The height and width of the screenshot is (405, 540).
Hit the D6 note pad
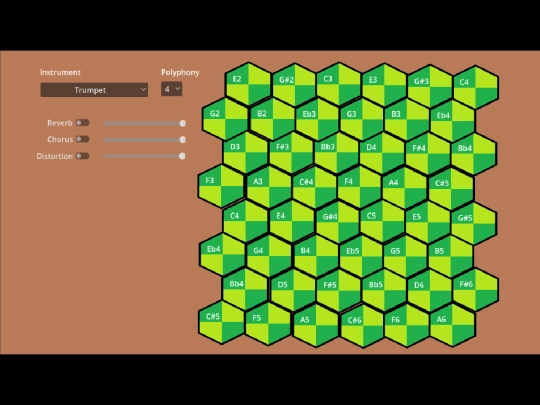[x=429, y=291]
